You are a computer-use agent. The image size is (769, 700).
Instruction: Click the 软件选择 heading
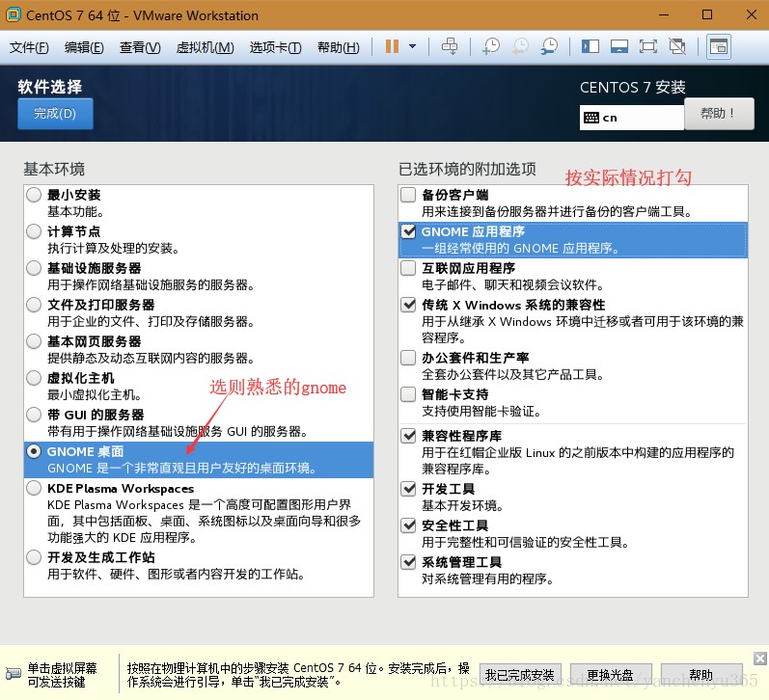[50, 87]
